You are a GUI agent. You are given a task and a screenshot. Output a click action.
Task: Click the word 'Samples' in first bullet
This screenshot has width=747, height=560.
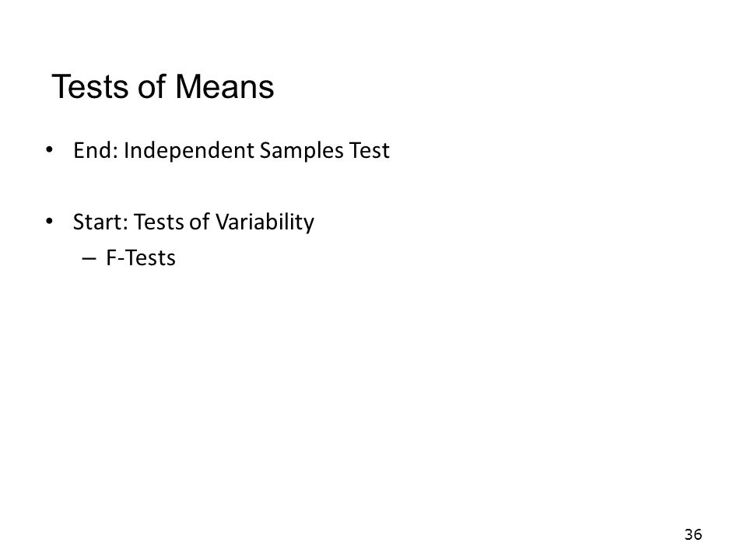tap(302, 152)
